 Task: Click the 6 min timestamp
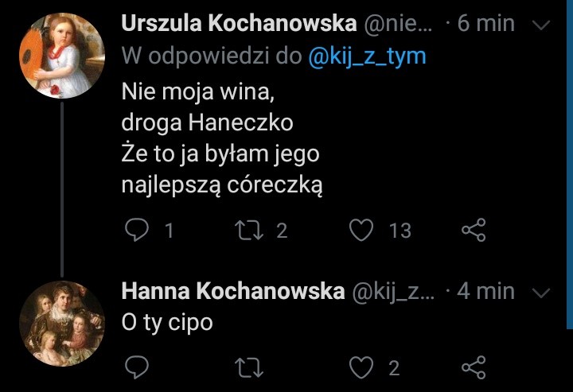pyautogui.click(x=485, y=24)
